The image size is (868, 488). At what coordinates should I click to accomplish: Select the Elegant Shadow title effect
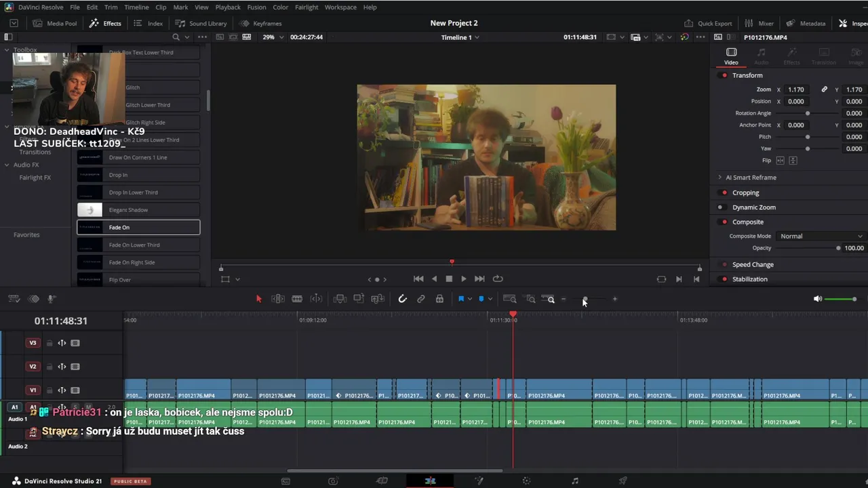tap(138, 210)
